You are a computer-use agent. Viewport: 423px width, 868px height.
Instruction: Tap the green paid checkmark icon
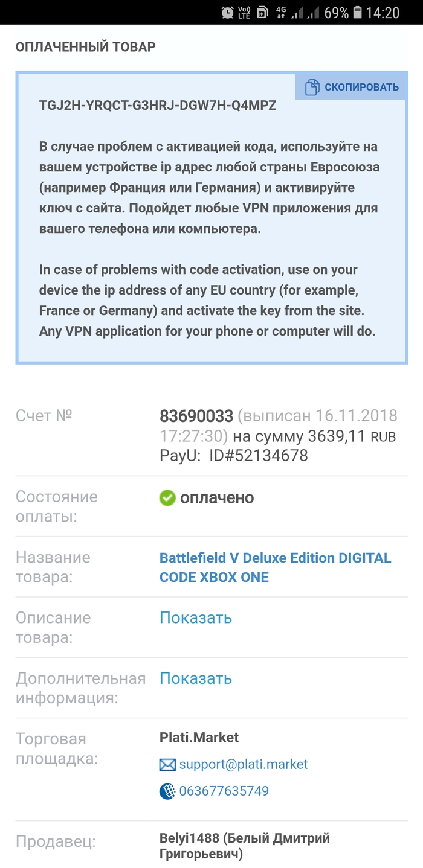point(167,498)
